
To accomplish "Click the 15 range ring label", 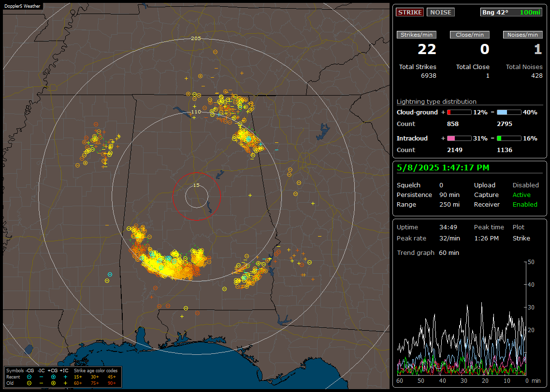I will click(x=196, y=185).
